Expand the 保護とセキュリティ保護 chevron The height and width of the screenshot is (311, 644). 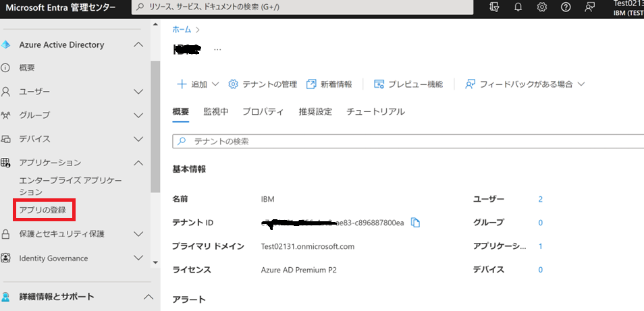pyautogui.click(x=139, y=234)
